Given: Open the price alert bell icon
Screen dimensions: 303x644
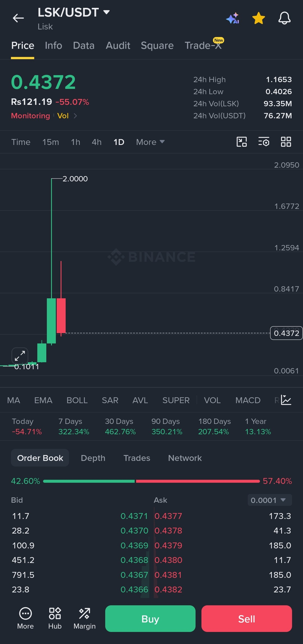Looking at the screenshot, I should 284,18.
